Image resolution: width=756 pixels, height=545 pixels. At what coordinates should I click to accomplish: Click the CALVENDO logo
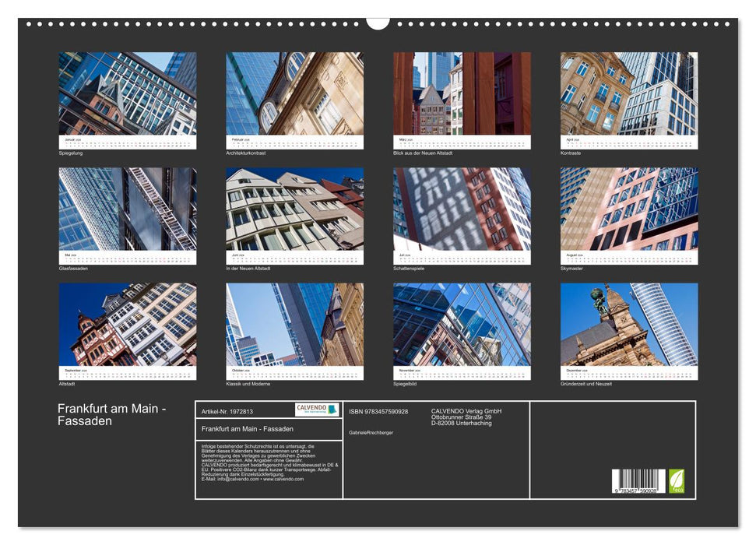tap(317, 410)
